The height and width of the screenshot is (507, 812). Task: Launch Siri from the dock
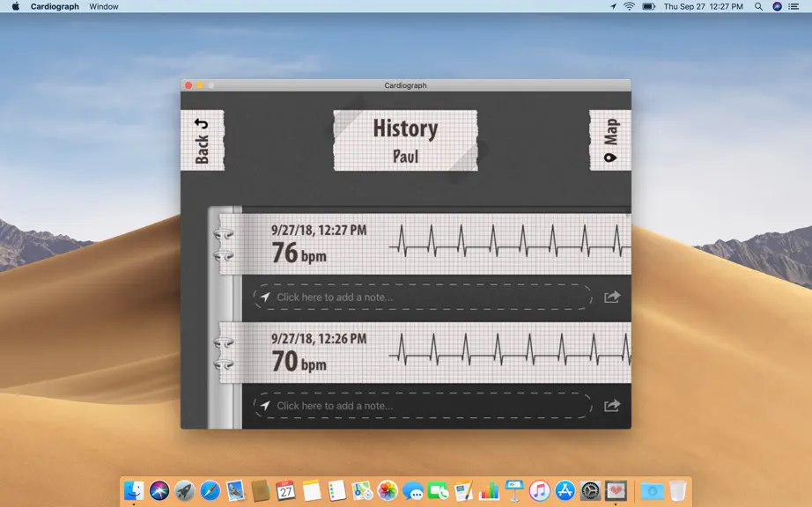coord(159,490)
